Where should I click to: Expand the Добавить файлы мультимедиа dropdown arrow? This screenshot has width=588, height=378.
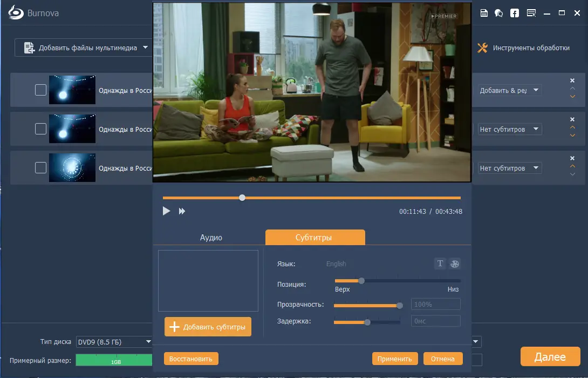(146, 48)
